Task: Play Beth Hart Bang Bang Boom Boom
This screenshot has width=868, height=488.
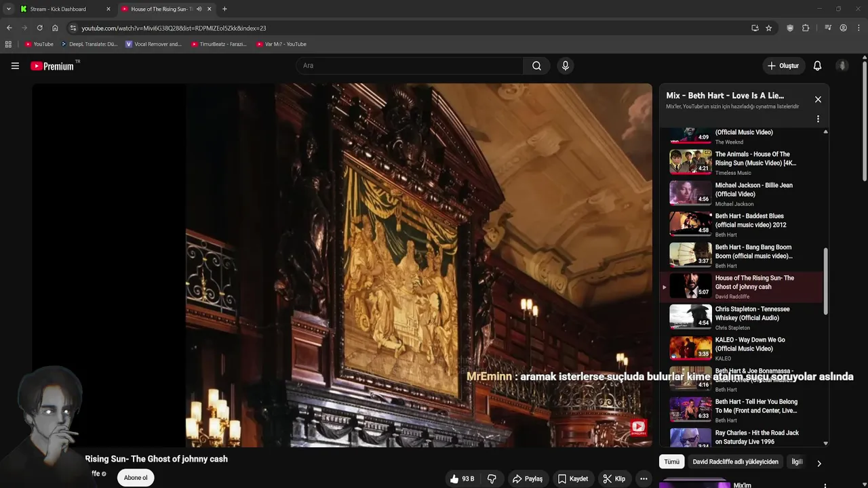Action: 743,256
